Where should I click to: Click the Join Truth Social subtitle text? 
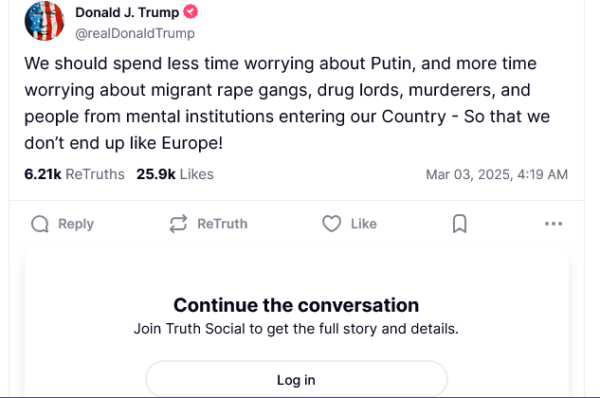click(x=296, y=329)
